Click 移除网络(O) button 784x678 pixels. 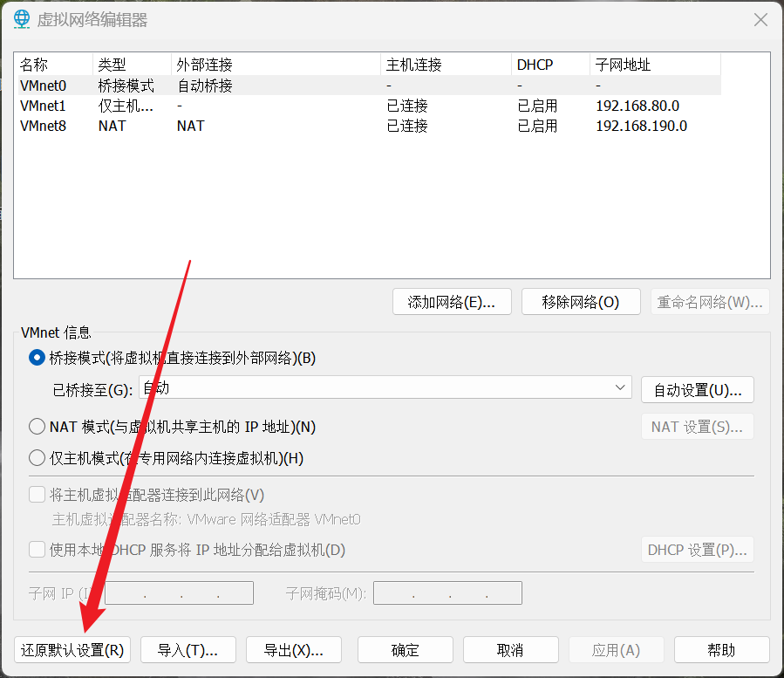pos(581,302)
